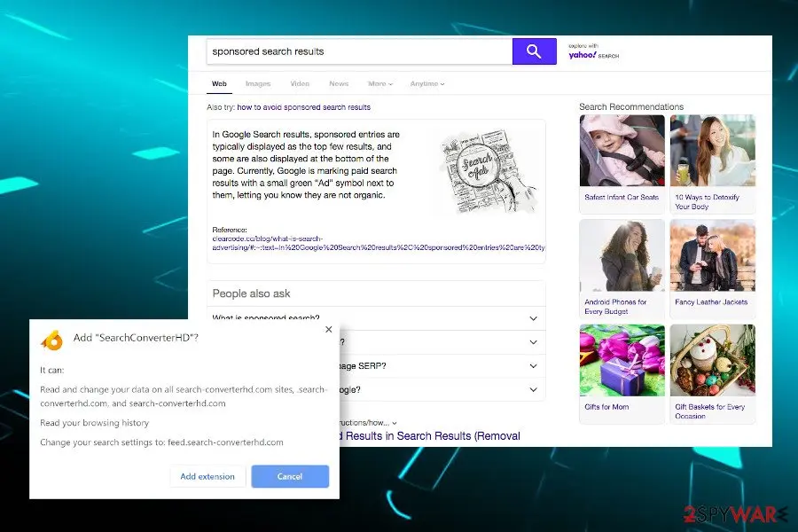Open the clearcode.cc reference link
Viewport: 798px width, 532px height.
378,243
